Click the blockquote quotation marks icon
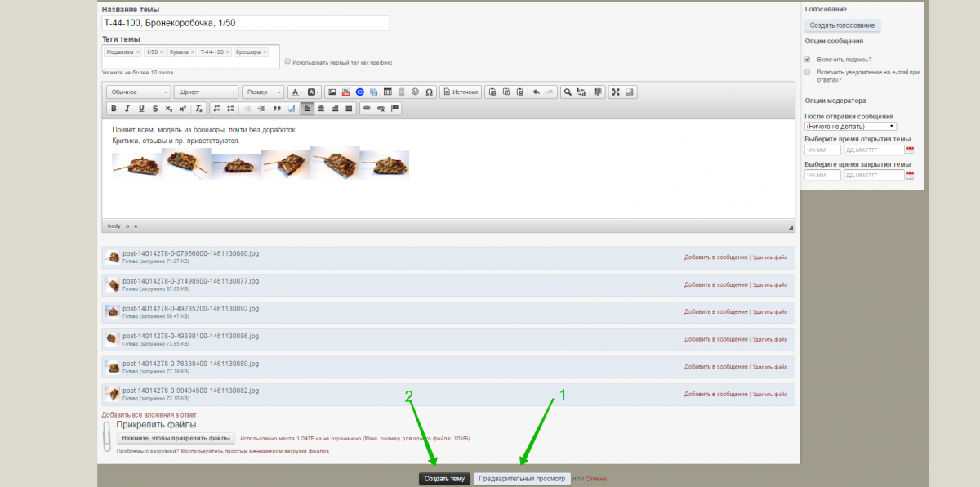 tap(278, 108)
